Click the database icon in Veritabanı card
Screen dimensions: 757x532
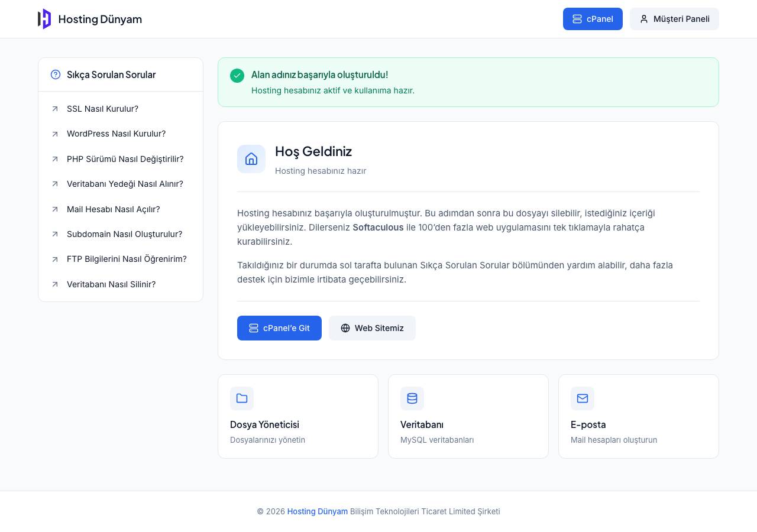click(412, 398)
